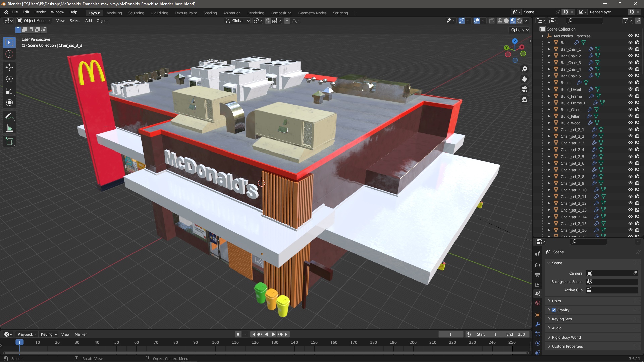Click the Start frame value field
The image size is (644, 362).
(x=487, y=334)
